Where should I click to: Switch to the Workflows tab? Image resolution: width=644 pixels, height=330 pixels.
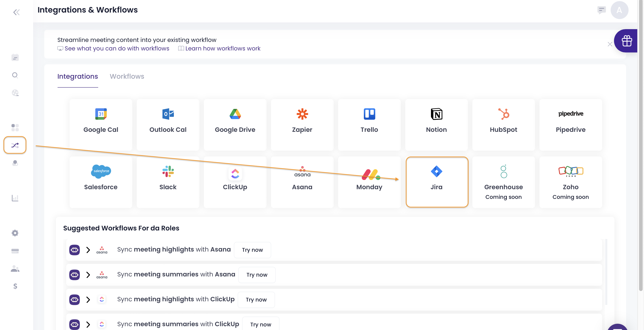click(x=127, y=76)
